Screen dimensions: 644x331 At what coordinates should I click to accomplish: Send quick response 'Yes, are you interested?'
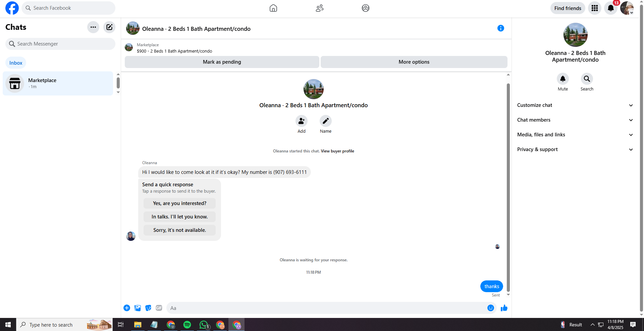[x=179, y=203]
